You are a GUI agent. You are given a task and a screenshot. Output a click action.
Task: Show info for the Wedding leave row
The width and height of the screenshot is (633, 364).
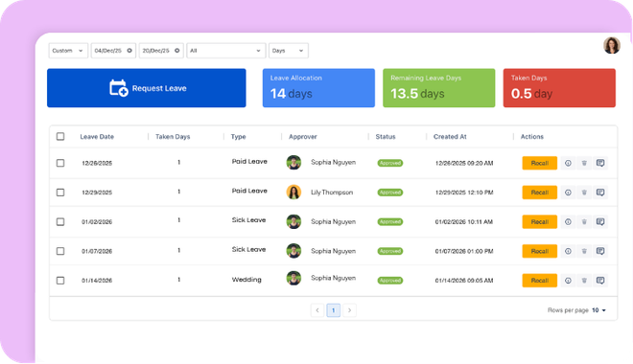(x=568, y=281)
